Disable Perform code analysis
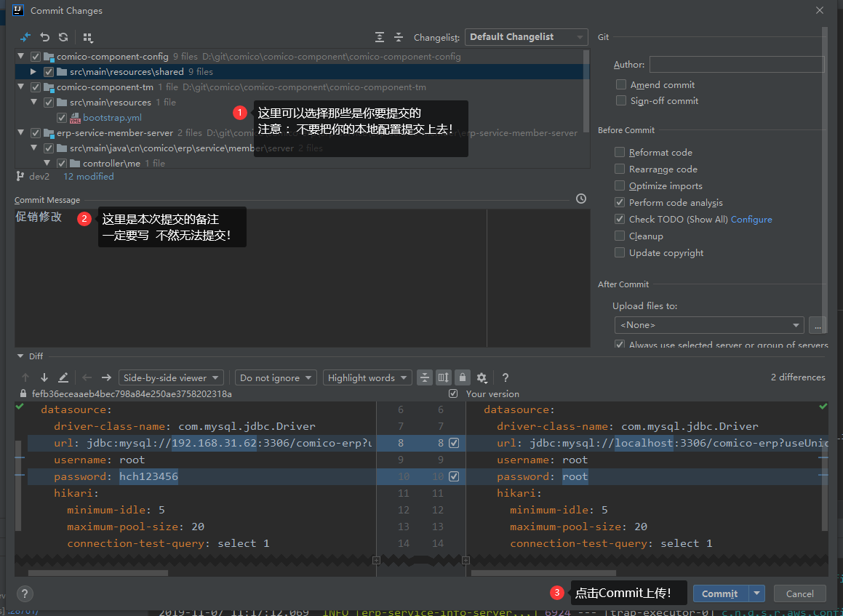 pos(620,202)
